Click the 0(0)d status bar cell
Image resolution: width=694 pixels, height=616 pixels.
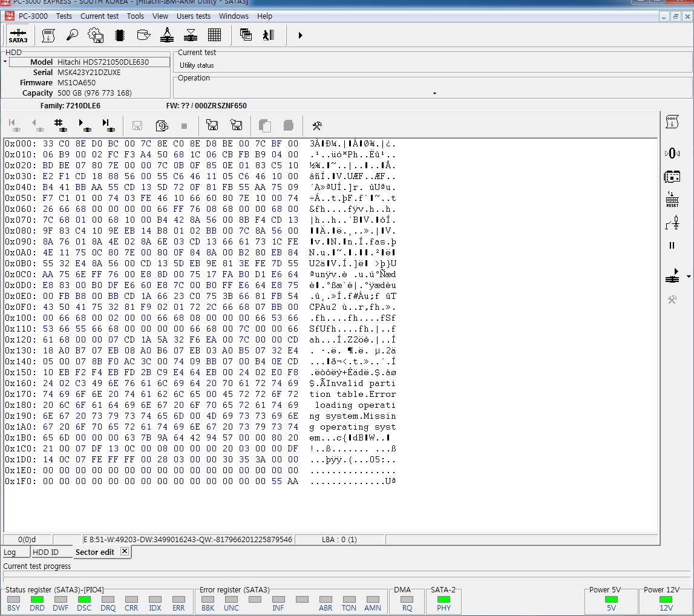(27, 539)
